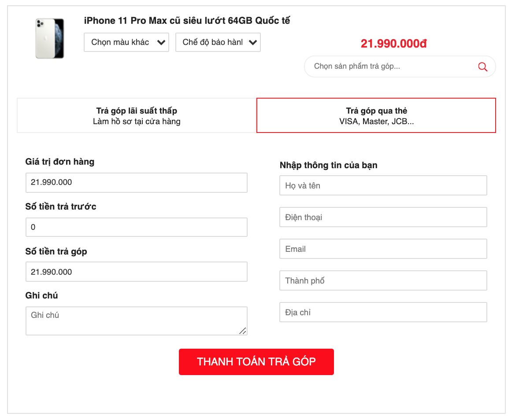Viewport: 519px width, 420px height.
Task: Click the 'Email' input field
Action: pos(383,249)
